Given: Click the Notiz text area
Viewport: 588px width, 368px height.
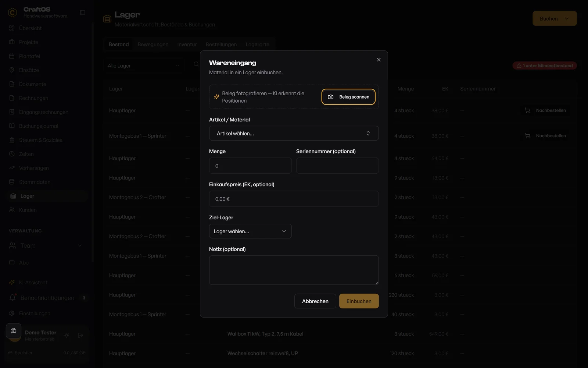Looking at the screenshot, I should 294,270.
